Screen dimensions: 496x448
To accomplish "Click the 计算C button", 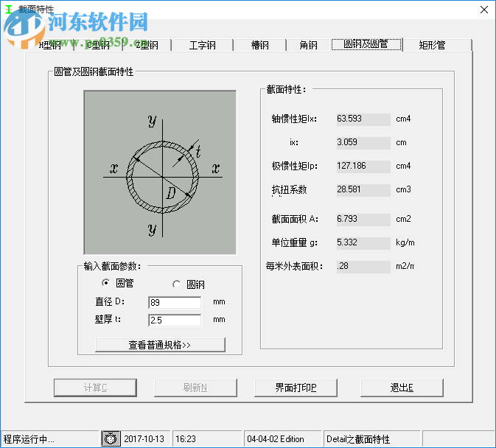I will pyautogui.click(x=95, y=388).
